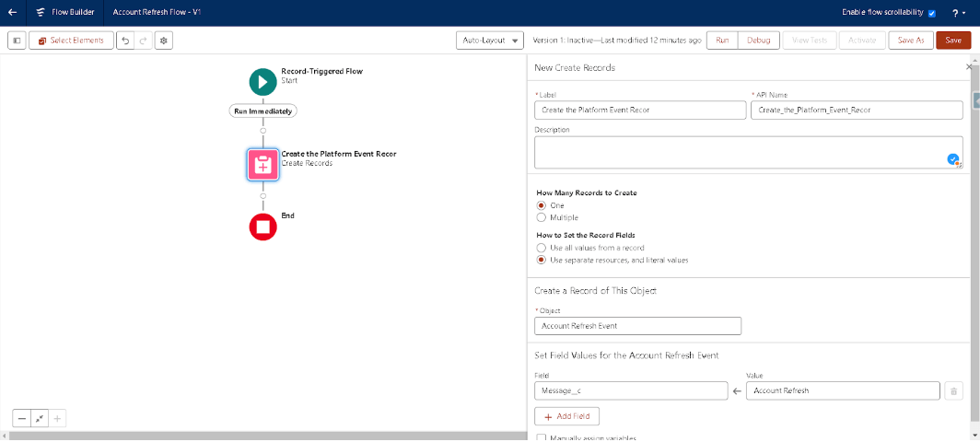The width and height of the screenshot is (980, 442).
Task: Zoom out the canvas
Action: (22, 418)
